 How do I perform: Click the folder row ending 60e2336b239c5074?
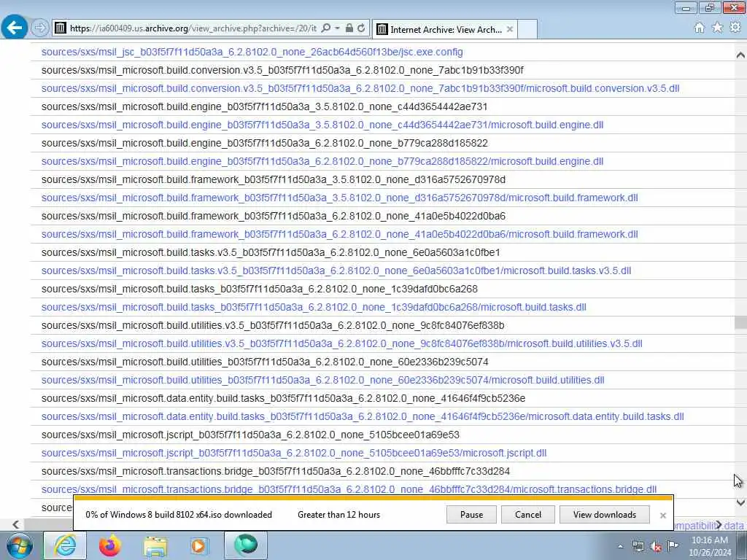264,362
